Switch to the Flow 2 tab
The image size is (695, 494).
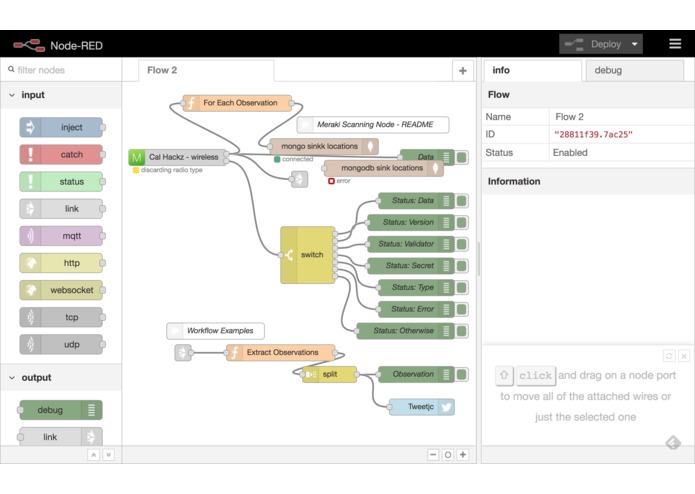[x=206, y=70]
